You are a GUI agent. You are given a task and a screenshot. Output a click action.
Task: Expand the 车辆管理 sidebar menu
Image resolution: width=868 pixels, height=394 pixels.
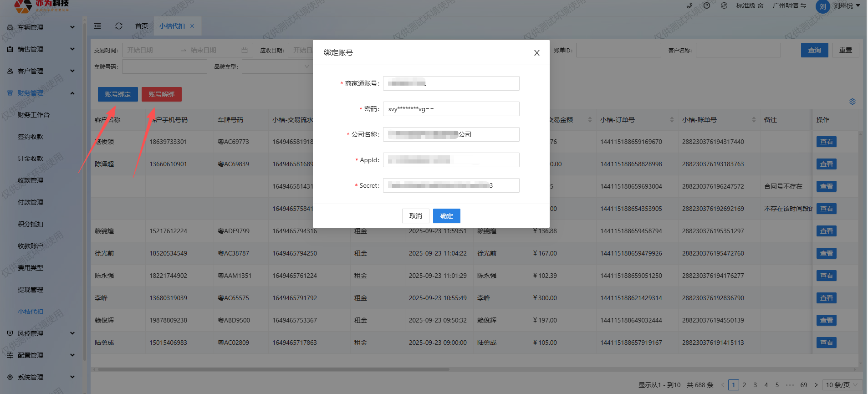click(x=72, y=27)
